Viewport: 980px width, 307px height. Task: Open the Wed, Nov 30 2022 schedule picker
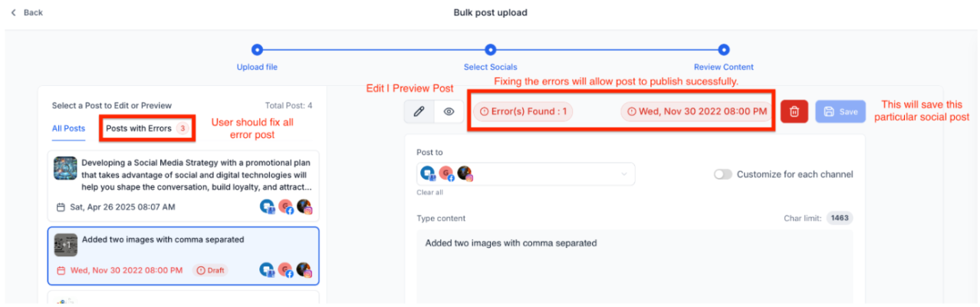(x=696, y=111)
